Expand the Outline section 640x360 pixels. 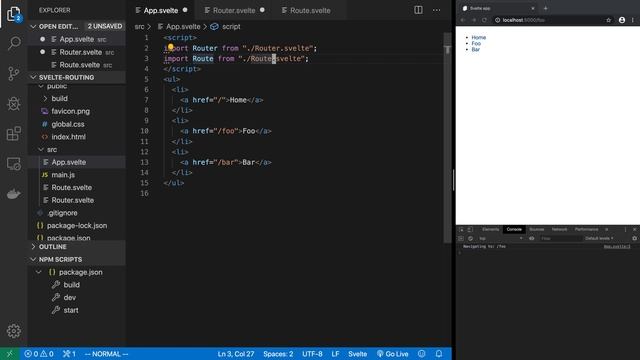(77, 247)
